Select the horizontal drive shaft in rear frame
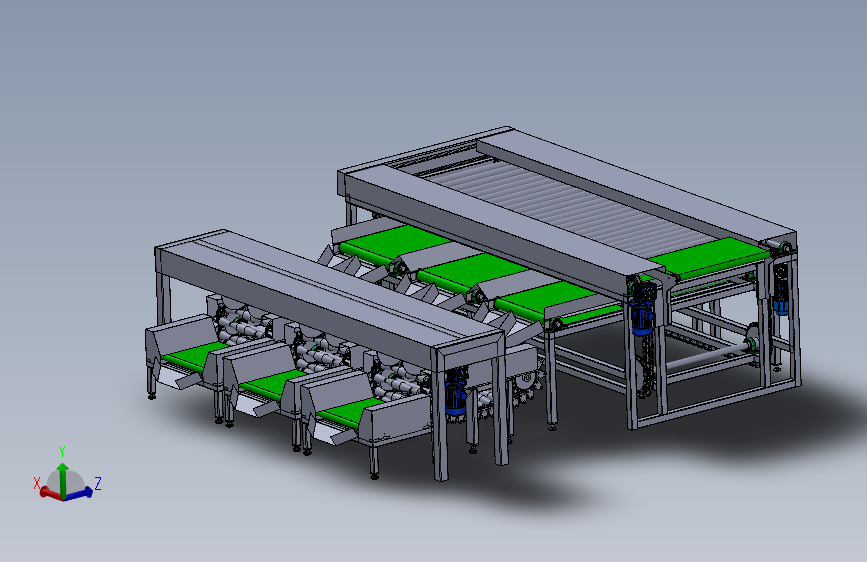867x562 pixels. tap(706, 358)
